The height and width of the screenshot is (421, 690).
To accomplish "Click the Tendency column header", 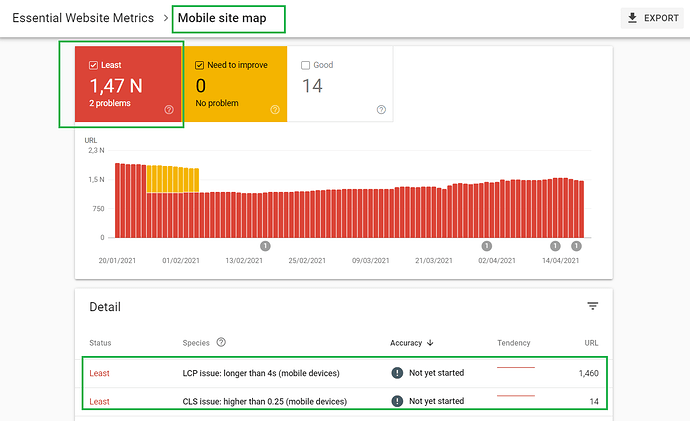I will coord(514,343).
